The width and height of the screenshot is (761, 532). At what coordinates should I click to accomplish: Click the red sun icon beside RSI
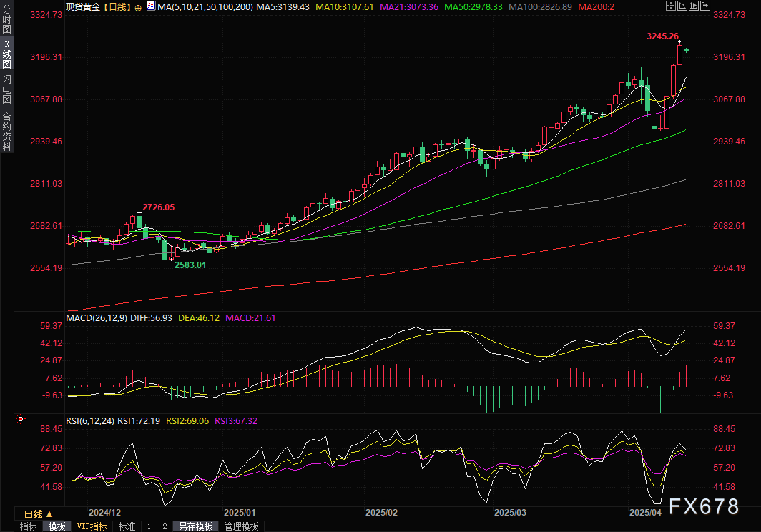click(x=21, y=420)
